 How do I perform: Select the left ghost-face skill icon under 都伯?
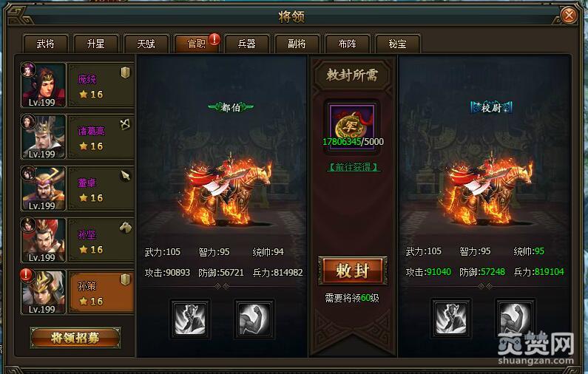coord(191,319)
